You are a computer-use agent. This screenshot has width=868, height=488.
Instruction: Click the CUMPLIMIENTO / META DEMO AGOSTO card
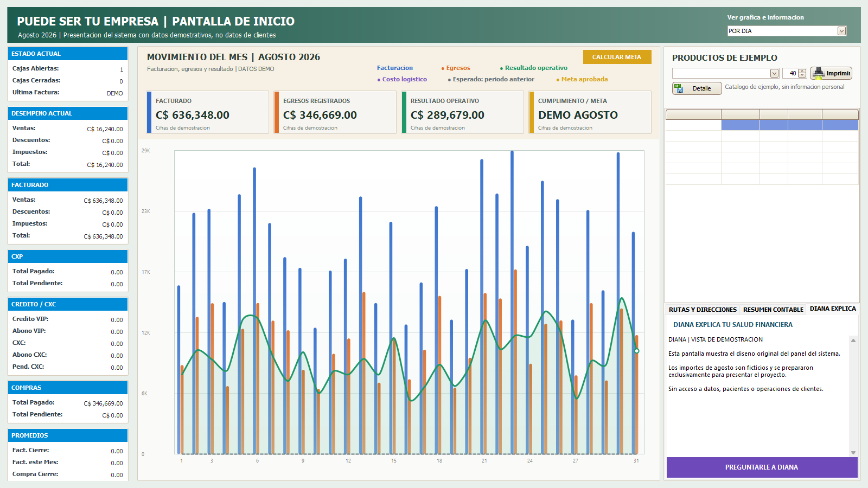[x=590, y=112]
